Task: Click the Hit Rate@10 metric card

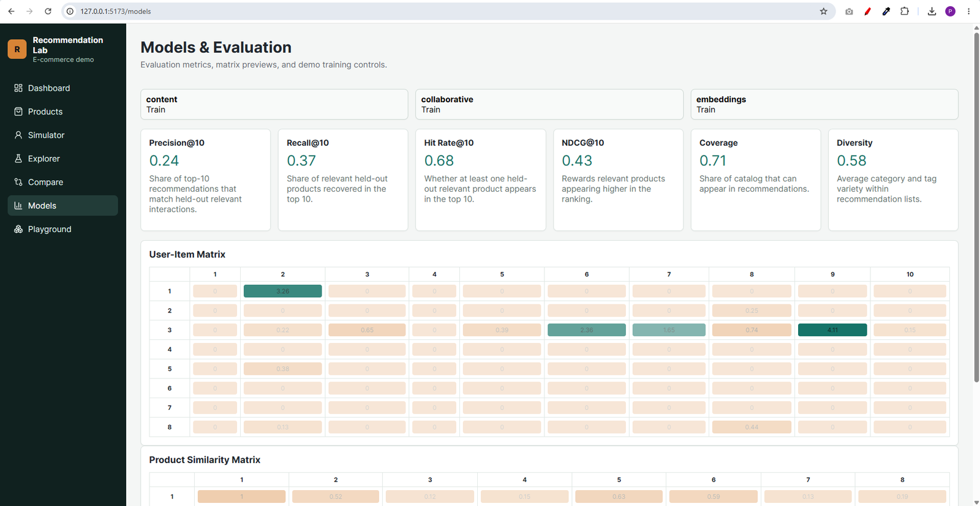Action: [x=480, y=179]
